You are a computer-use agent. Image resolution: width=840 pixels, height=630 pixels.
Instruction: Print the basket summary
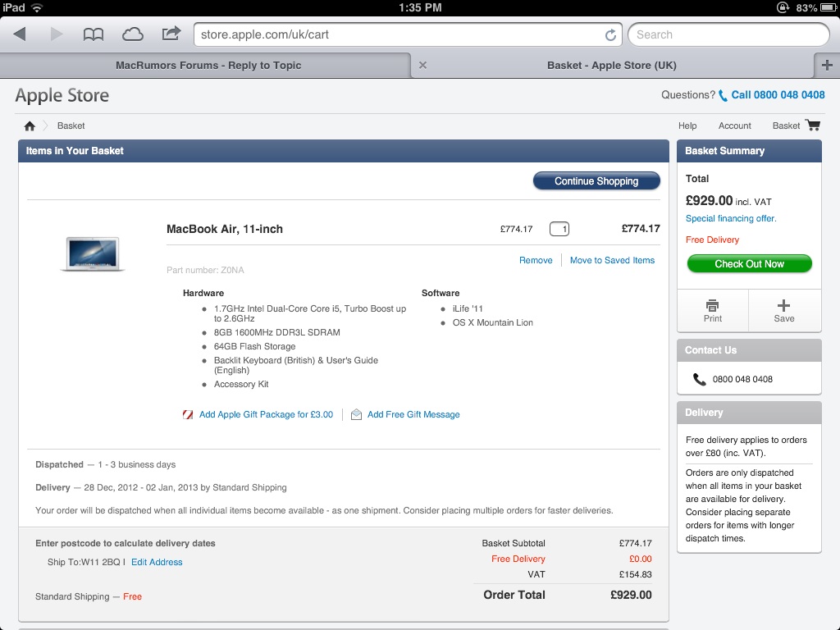click(713, 311)
